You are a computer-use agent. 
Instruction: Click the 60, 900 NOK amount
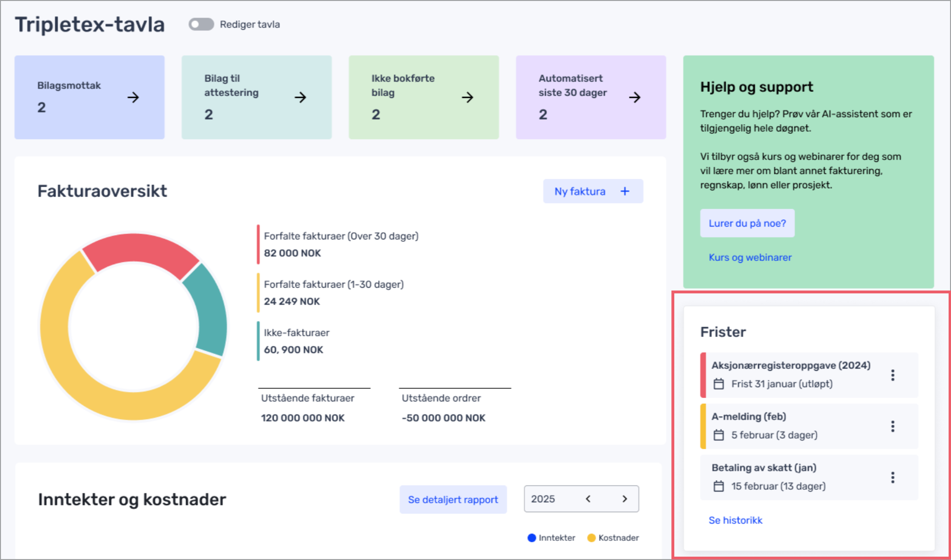click(293, 350)
